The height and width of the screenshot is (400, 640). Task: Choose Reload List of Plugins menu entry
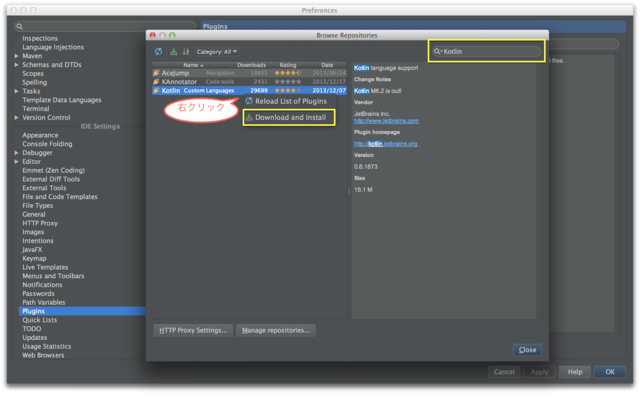pyautogui.click(x=289, y=101)
